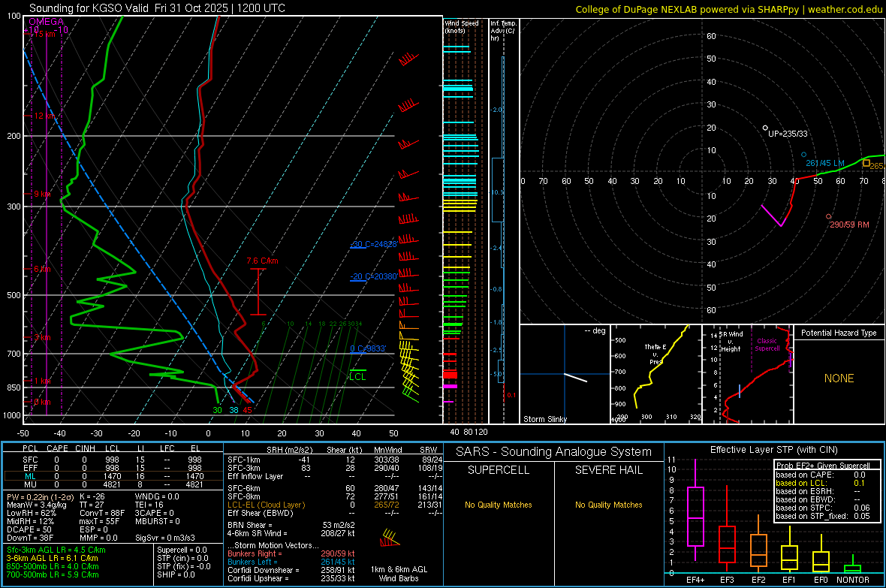Screen dimensions: 886x588
Task: Click the SARS - Sounding Analogue System heading
Action: pyautogui.click(x=554, y=451)
